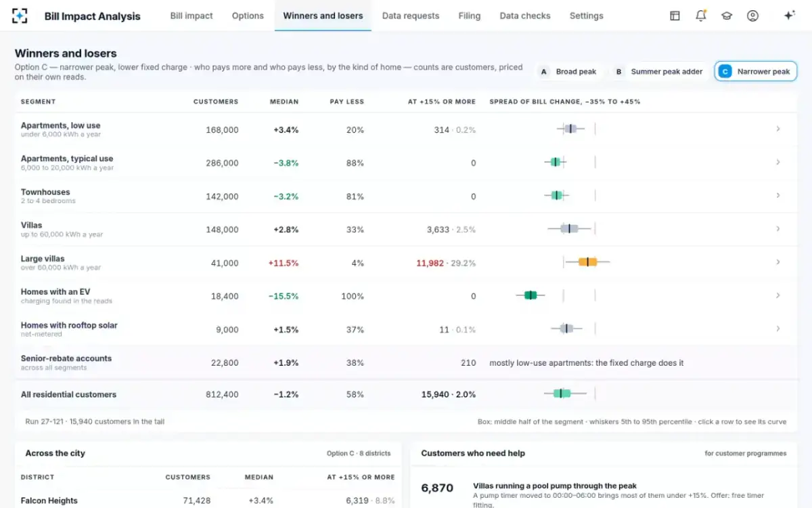
Task: Open the learning graduation cap icon
Action: point(727,16)
